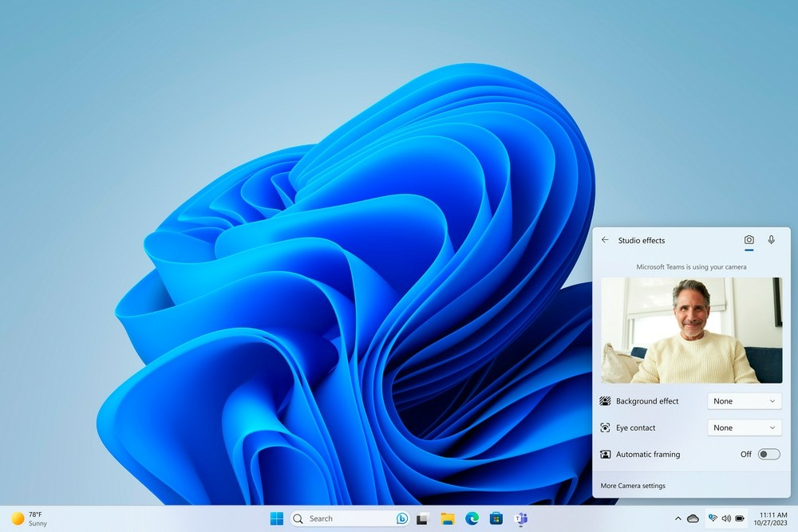Open More Camera settings link
The image size is (798, 532).
(x=633, y=486)
